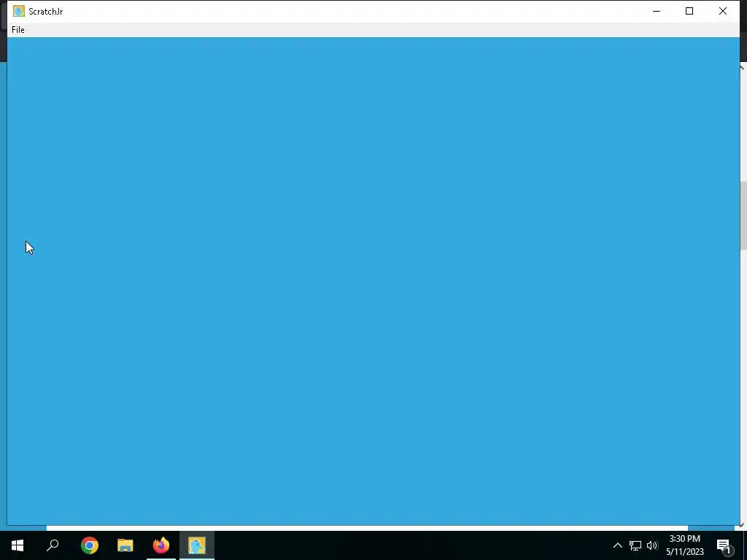Close the ScratchJr window

click(723, 11)
